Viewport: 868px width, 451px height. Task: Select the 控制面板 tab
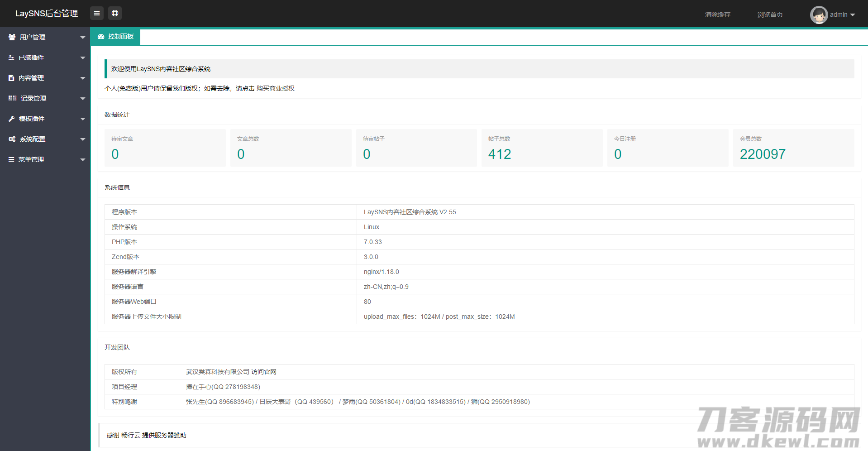(x=116, y=37)
